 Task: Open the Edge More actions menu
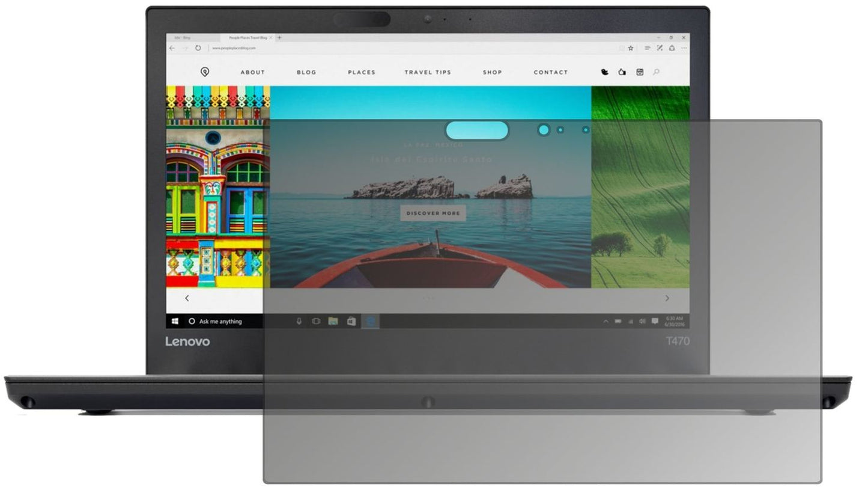[x=684, y=48]
